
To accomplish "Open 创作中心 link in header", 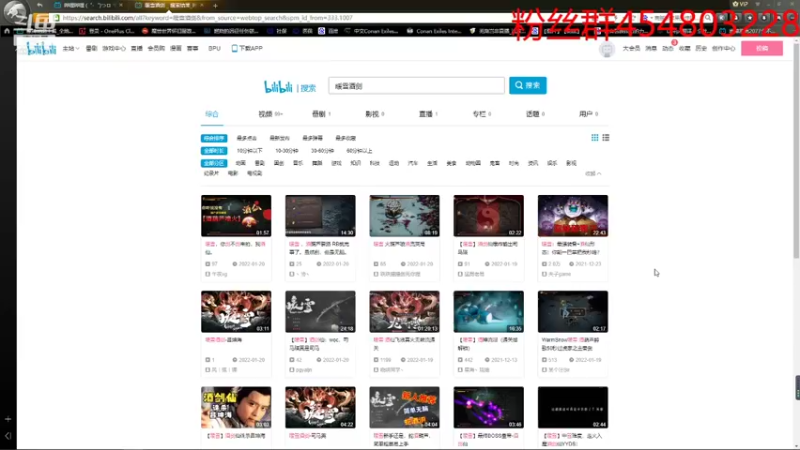I will pyautogui.click(x=723, y=48).
